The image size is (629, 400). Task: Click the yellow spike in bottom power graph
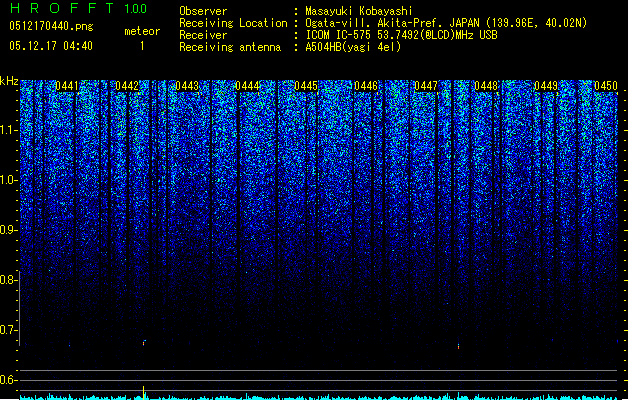click(144, 392)
